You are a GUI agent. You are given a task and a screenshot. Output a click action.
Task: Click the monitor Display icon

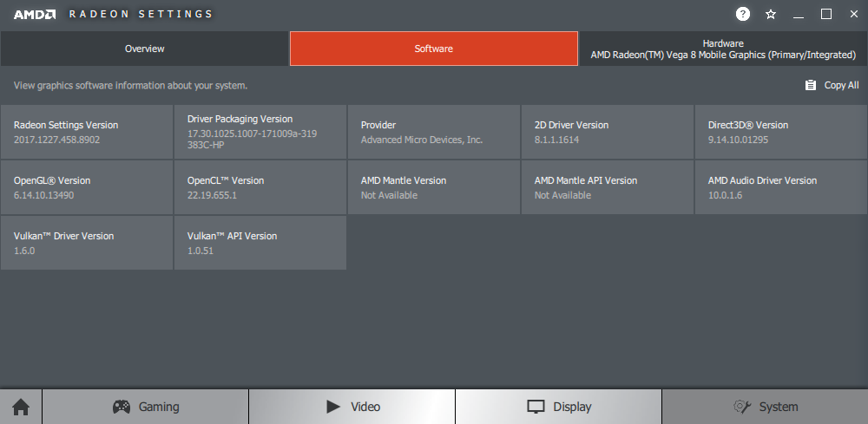(536, 407)
